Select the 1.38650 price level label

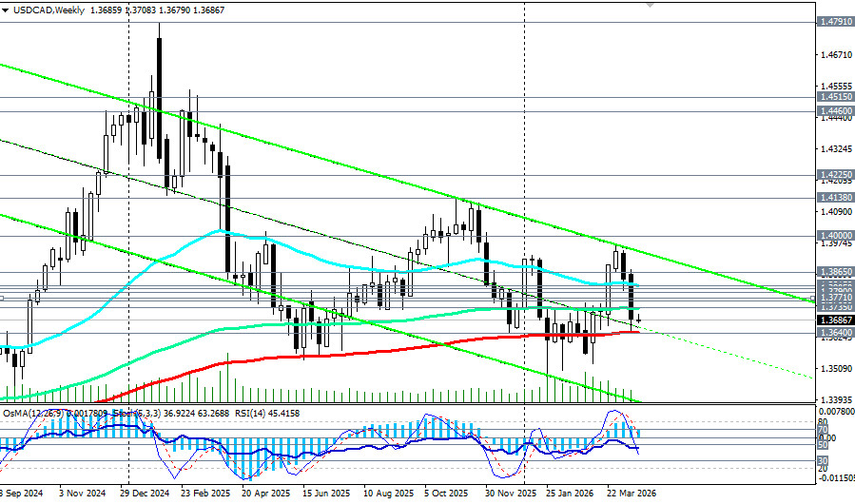(x=835, y=272)
